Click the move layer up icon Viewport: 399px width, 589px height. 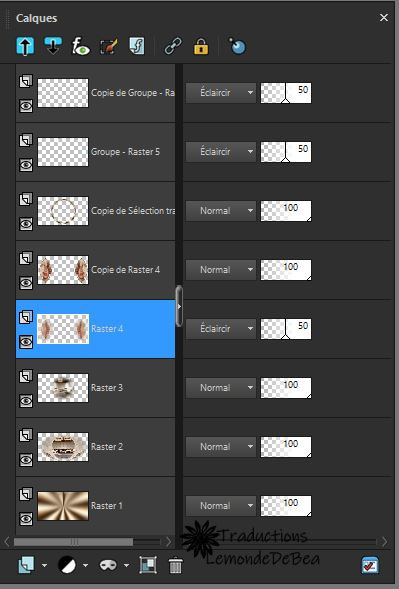25,47
